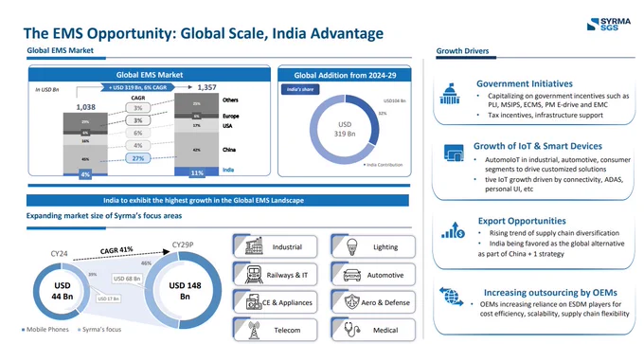Click the Export Opportunities heading
The image size is (644, 344).
tap(522, 221)
